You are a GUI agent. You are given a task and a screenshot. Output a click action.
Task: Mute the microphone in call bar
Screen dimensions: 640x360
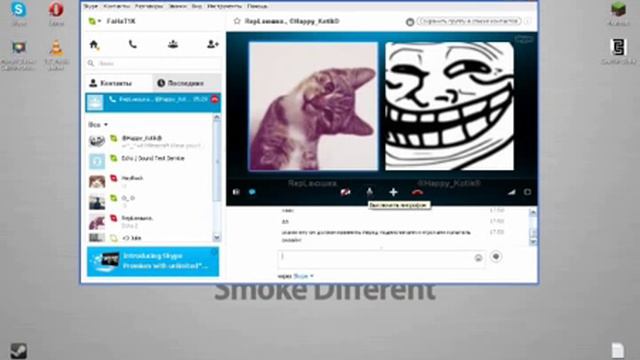369,192
